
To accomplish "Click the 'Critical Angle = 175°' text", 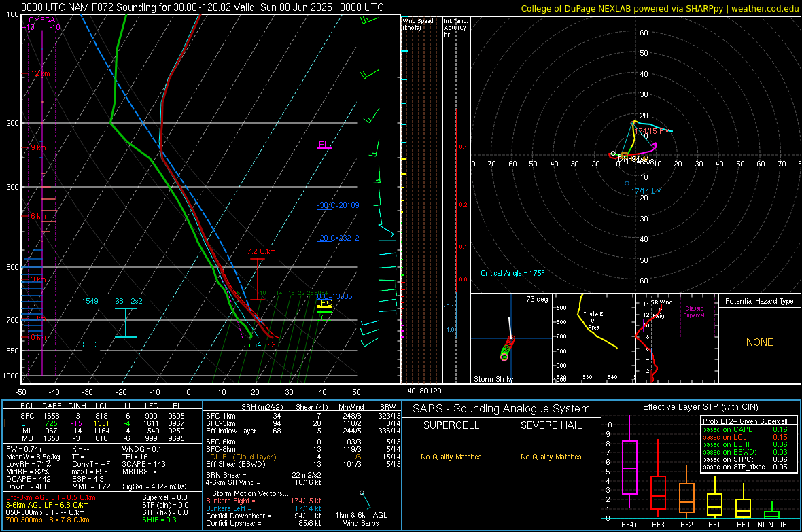I will click(x=512, y=273).
